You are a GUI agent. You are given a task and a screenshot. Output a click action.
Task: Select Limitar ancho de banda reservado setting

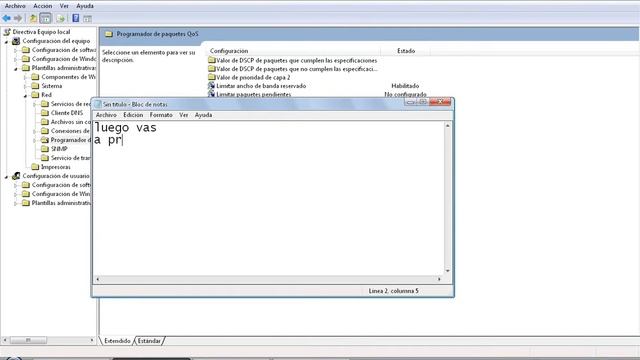(261, 86)
